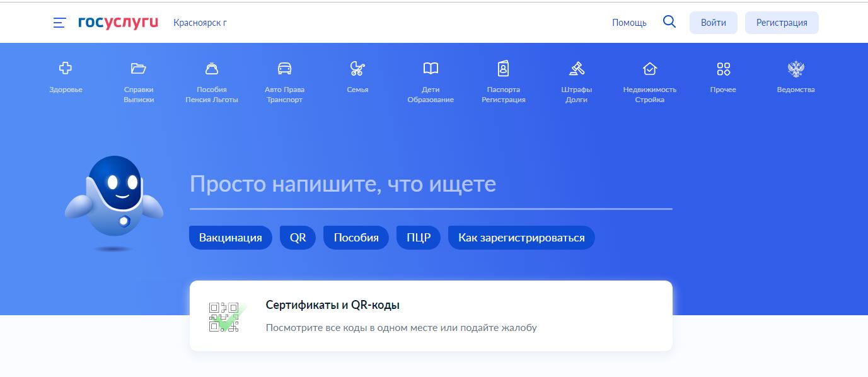Viewport: 868px width, 377px height.
Task: Select the Справки Выписки folder icon
Action: 139,68
